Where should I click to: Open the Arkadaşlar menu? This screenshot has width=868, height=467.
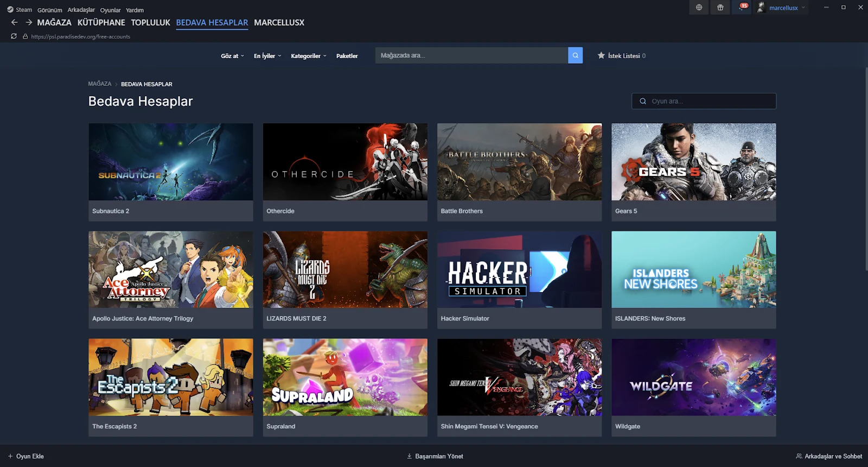(x=81, y=10)
